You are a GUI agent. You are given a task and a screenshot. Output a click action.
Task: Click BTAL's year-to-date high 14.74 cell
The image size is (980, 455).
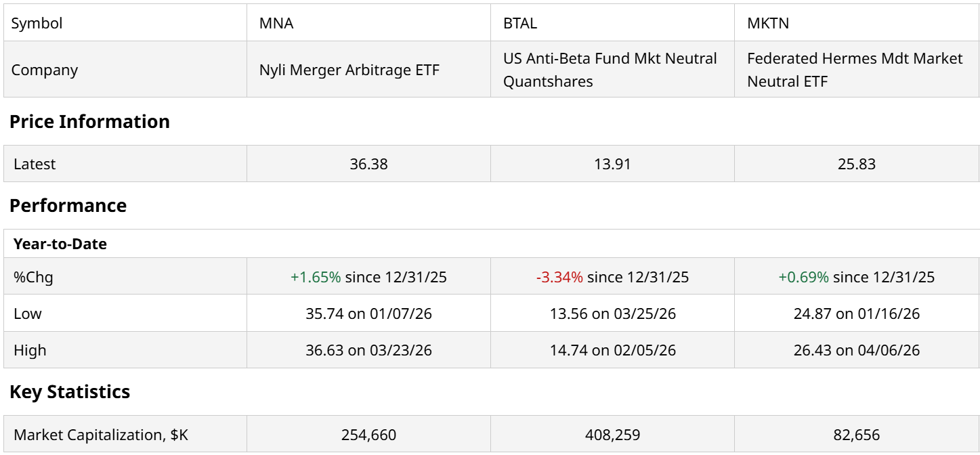pyautogui.click(x=612, y=350)
